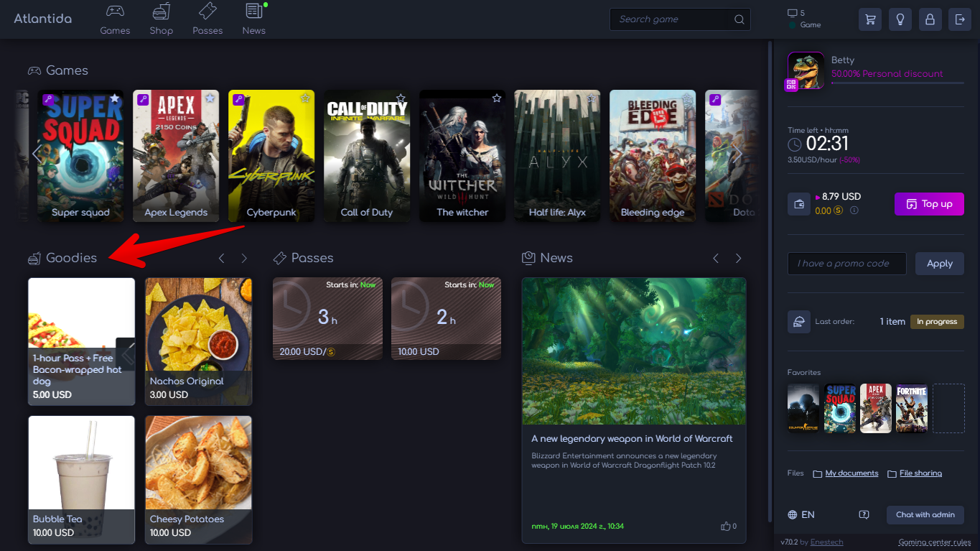Open The witcher game card
This screenshot has height=551, width=980.
point(462,156)
